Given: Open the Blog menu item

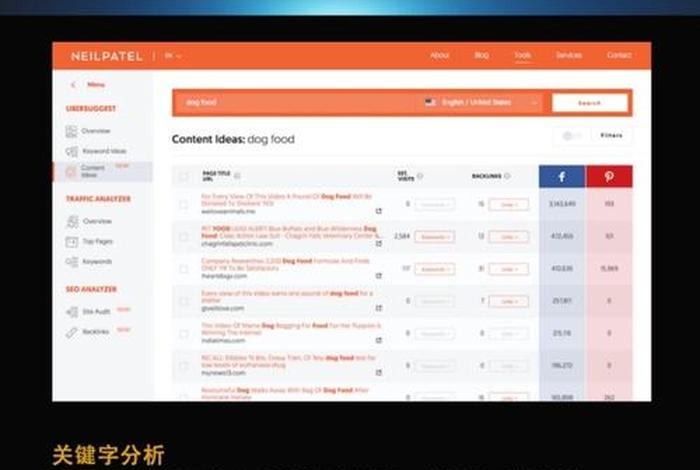Looking at the screenshot, I should pyautogui.click(x=481, y=55).
